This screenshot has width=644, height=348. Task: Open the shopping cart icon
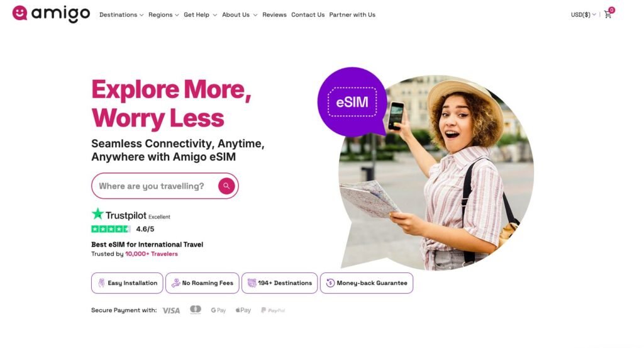point(608,14)
